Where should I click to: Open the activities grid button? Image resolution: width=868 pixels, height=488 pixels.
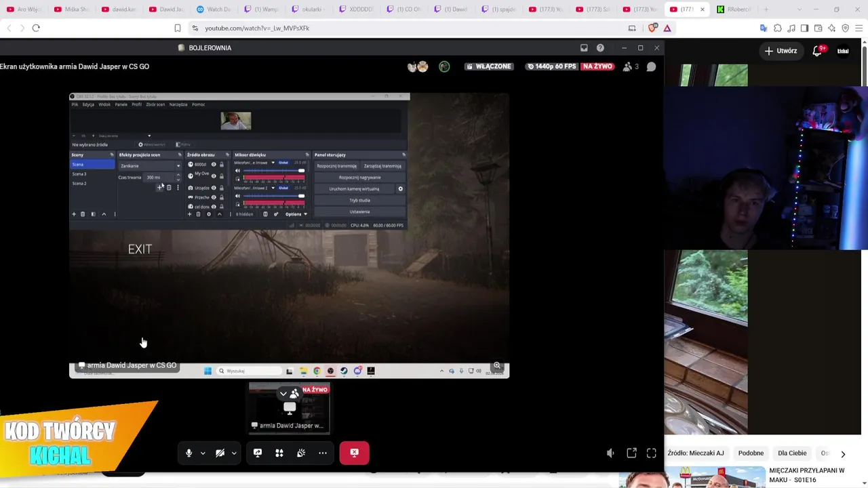tap(279, 453)
